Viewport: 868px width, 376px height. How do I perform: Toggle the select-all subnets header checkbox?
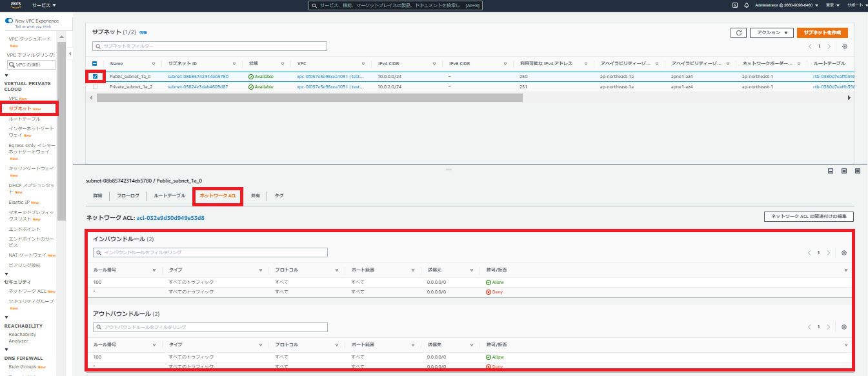pos(96,64)
